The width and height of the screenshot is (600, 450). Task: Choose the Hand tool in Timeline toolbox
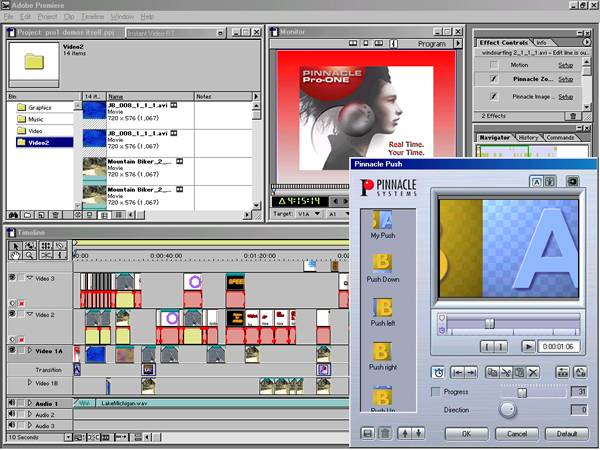[15, 255]
